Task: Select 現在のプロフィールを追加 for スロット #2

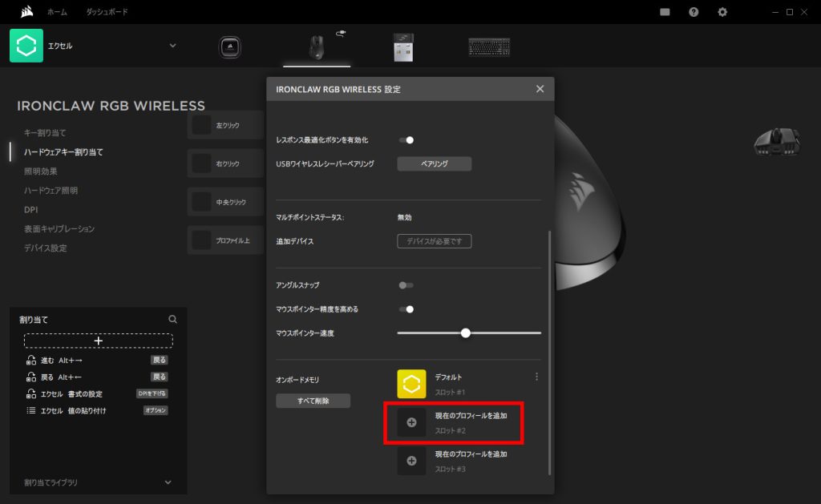Action: coord(471,416)
